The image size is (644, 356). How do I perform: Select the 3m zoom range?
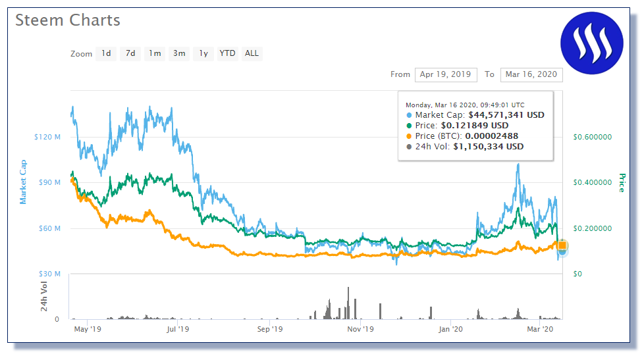point(179,53)
